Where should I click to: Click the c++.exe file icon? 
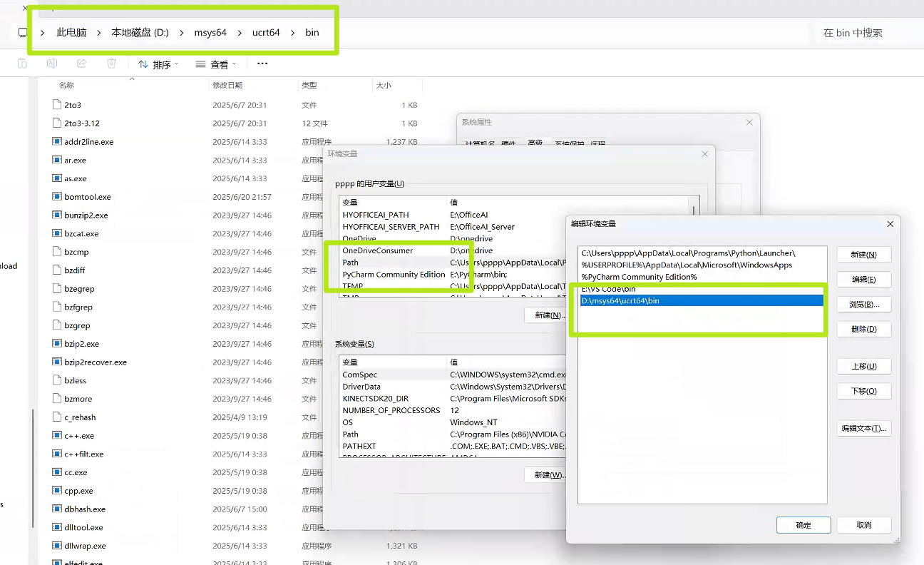pyautogui.click(x=57, y=435)
